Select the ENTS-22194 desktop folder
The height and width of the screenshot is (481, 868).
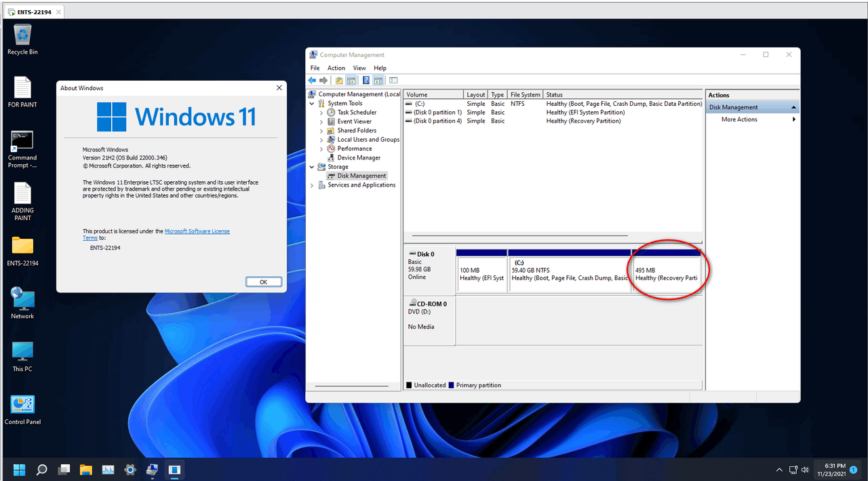(x=22, y=251)
